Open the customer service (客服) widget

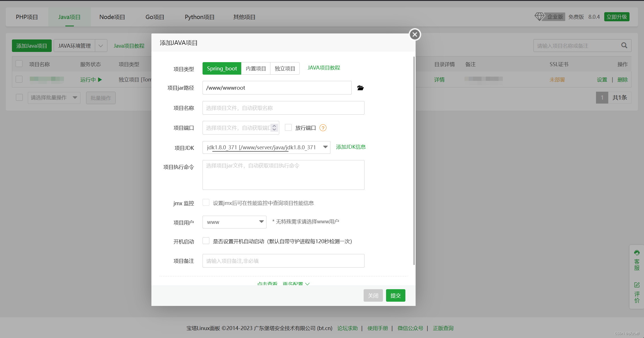click(637, 260)
